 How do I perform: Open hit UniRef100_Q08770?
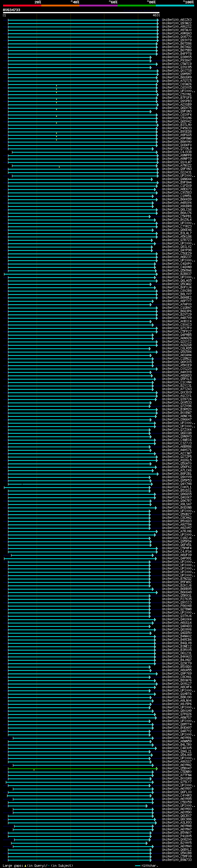[177, 37]
